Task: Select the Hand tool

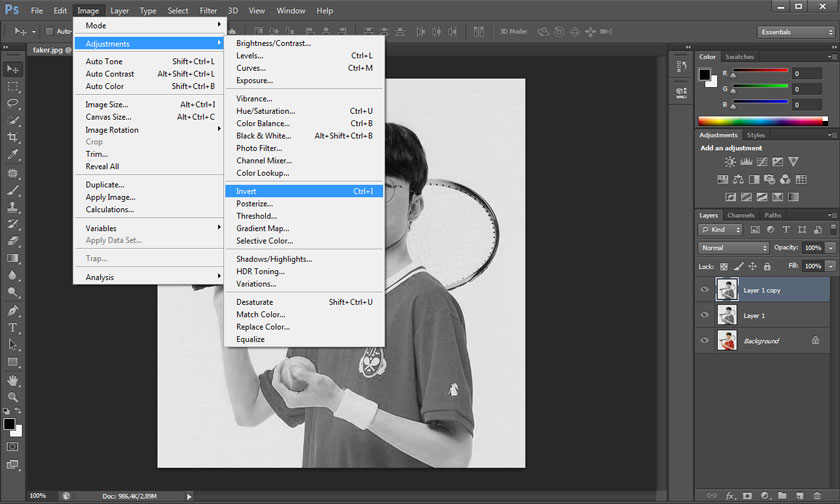Action: [12, 380]
